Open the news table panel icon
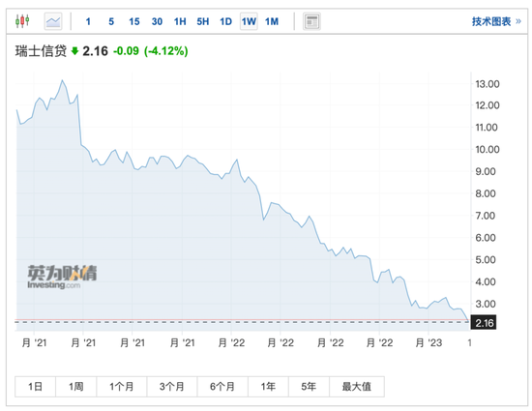 pyautogui.click(x=311, y=21)
